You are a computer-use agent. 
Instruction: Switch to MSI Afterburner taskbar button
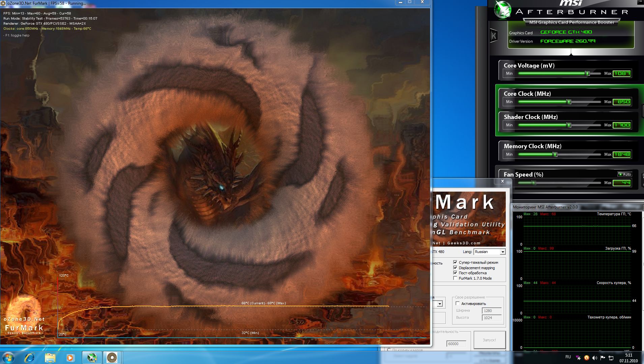(92, 358)
